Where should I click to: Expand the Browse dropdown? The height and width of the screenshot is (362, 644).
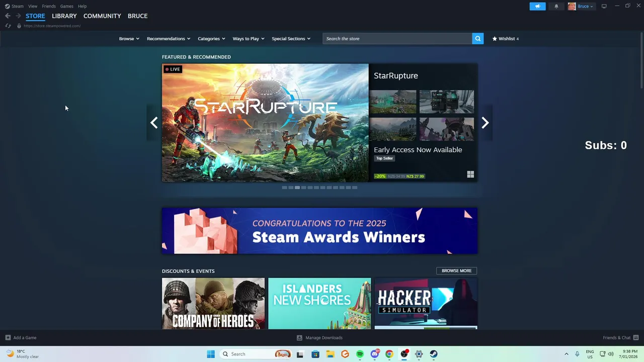[x=129, y=39]
